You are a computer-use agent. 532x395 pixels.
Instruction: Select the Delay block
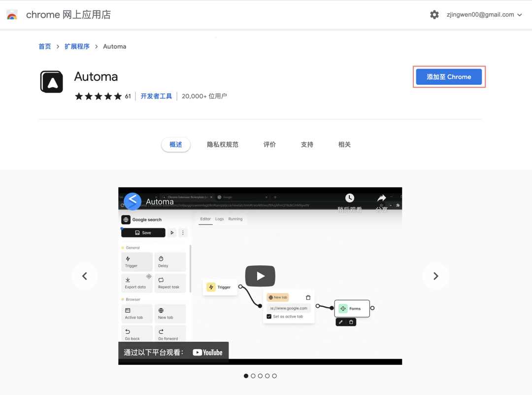tap(170, 262)
